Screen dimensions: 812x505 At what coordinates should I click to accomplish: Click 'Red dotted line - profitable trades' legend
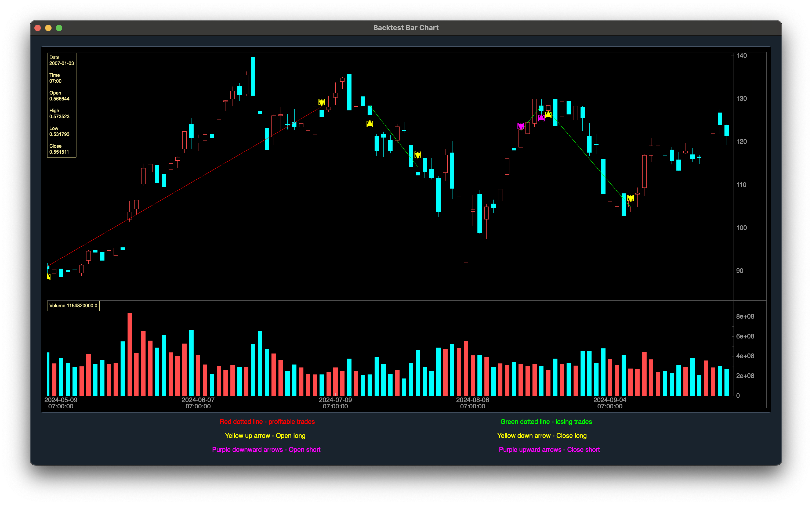267,422
